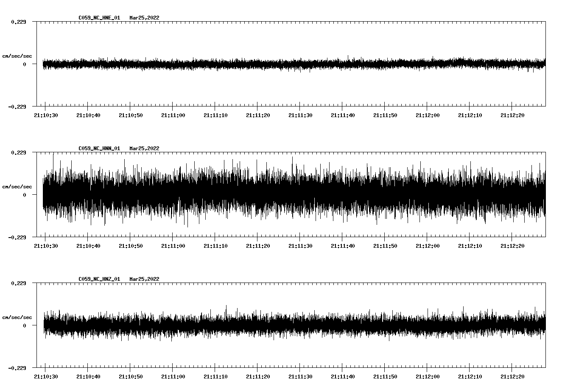Click the 21:11:10 time label under HNN plot
This screenshot has height=392, width=576.
pyautogui.click(x=215, y=246)
